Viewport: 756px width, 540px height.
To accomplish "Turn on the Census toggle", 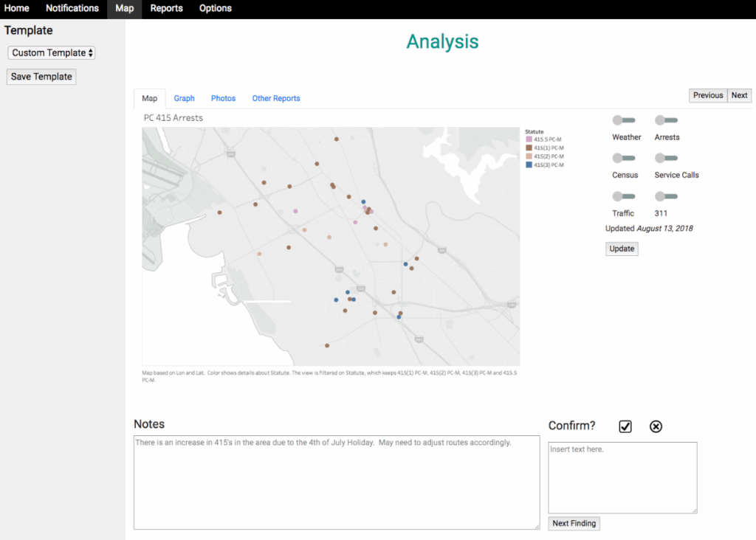I will (x=624, y=158).
